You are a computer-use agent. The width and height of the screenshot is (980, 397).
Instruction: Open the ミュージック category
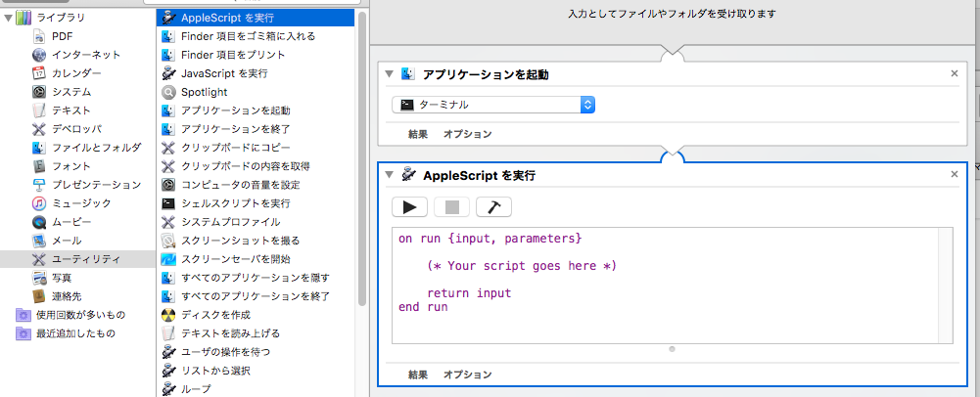(81, 203)
